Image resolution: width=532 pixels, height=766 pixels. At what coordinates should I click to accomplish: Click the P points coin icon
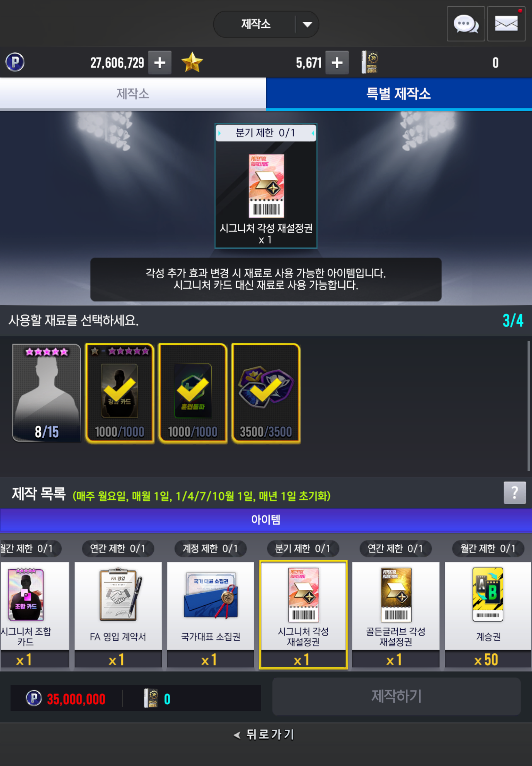click(x=15, y=62)
